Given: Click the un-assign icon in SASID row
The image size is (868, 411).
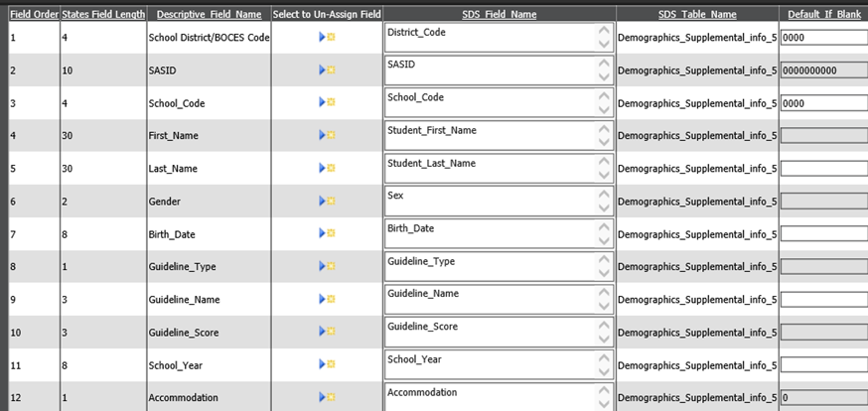Looking at the screenshot, I should (x=327, y=70).
